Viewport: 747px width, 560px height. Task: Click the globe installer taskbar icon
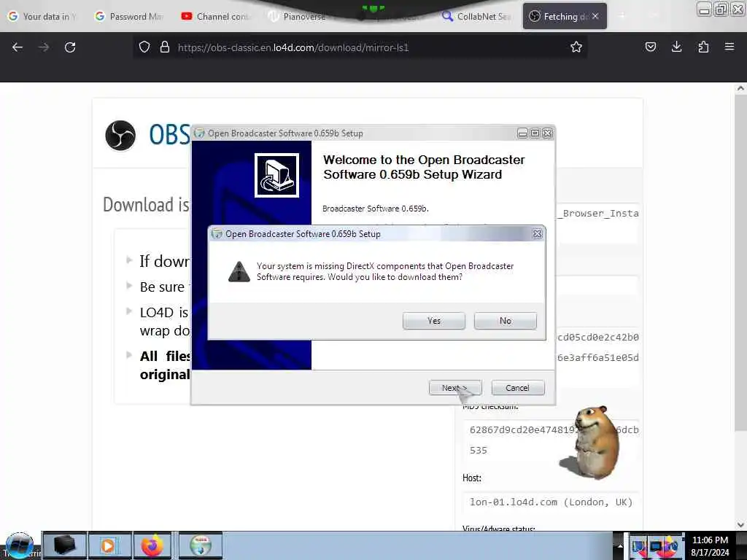click(x=200, y=545)
